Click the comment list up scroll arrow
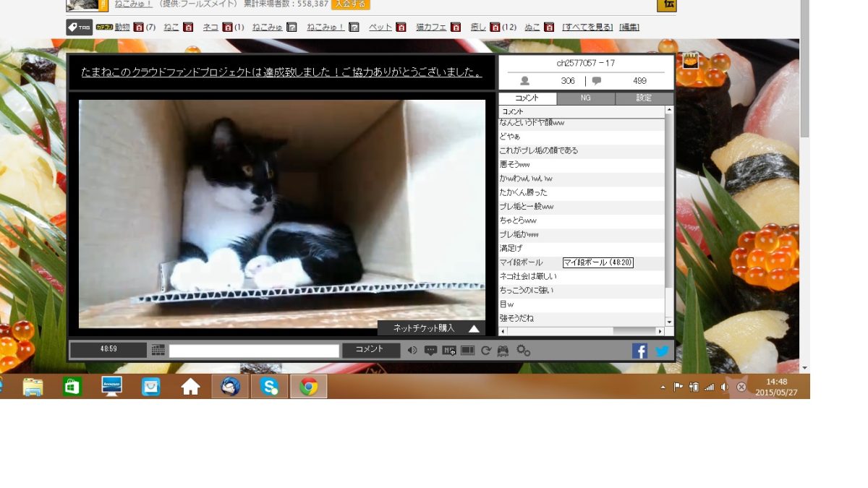 coord(668,110)
